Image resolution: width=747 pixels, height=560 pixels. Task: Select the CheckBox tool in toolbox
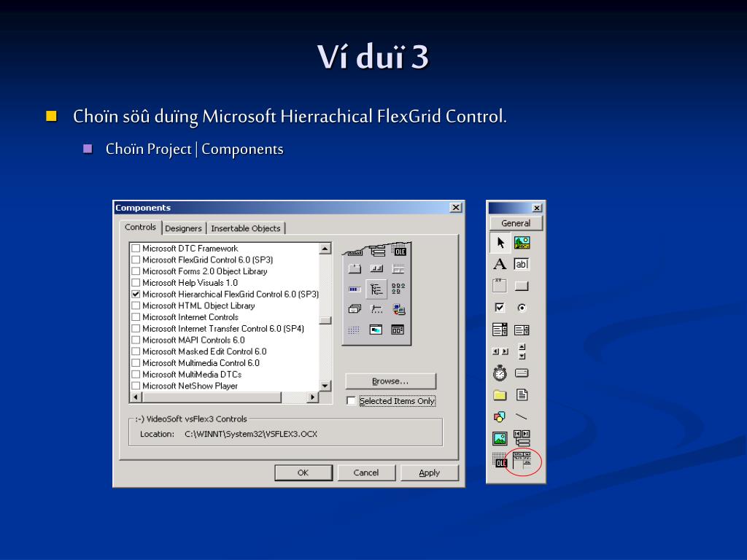tap(499, 308)
